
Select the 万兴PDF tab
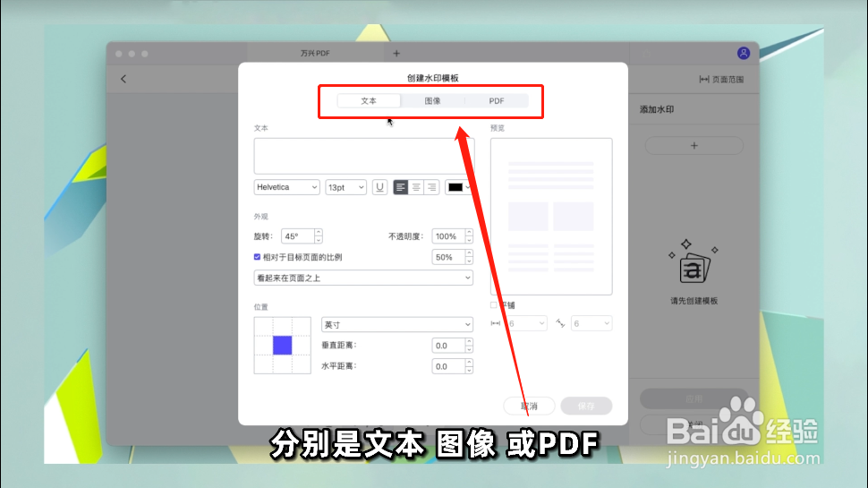coord(316,53)
